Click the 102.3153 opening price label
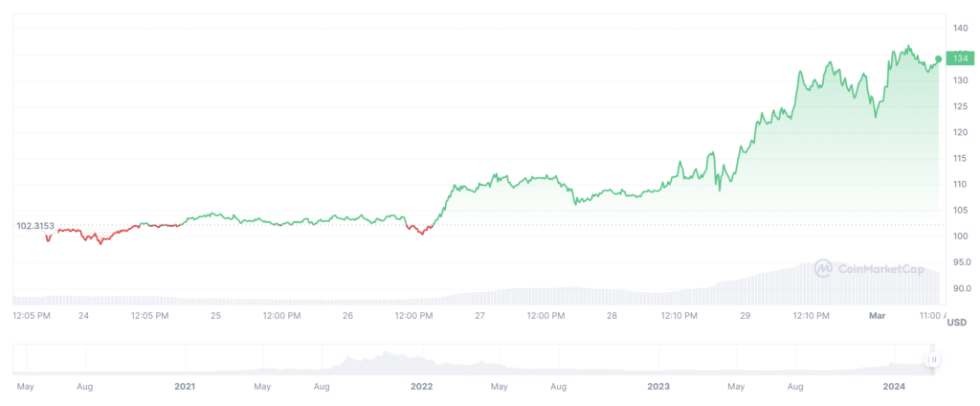The image size is (980, 406). 35,226
